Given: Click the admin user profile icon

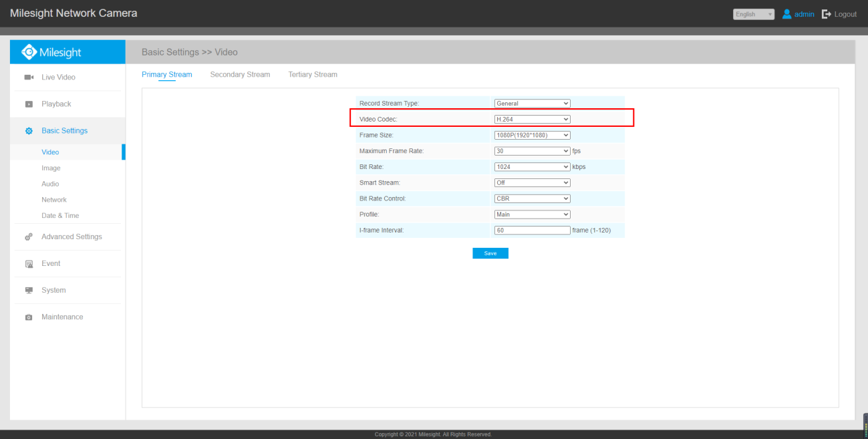Looking at the screenshot, I should [x=786, y=14].
